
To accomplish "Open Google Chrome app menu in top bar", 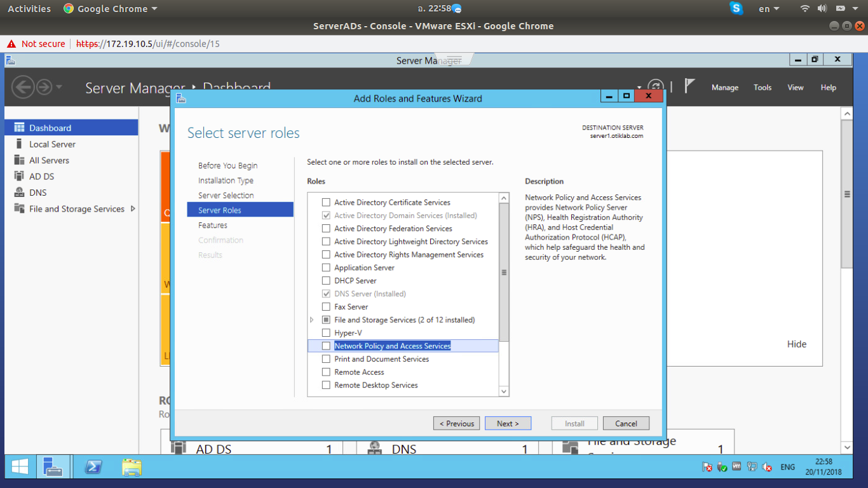I will click(111, 9).
